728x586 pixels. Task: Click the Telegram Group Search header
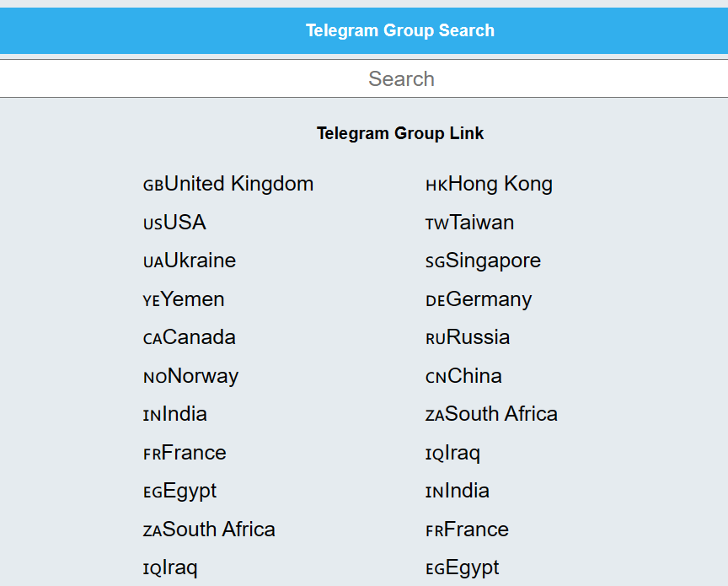(400, 30)
